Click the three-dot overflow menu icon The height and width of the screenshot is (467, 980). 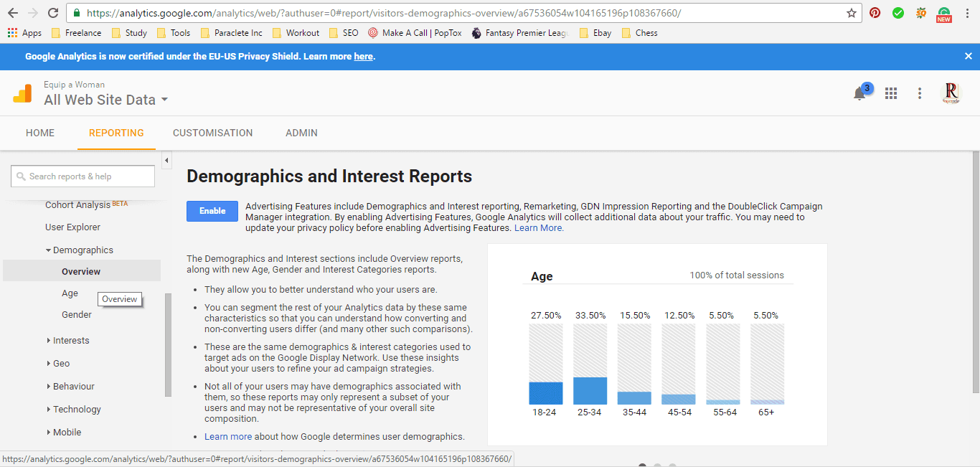920,93
